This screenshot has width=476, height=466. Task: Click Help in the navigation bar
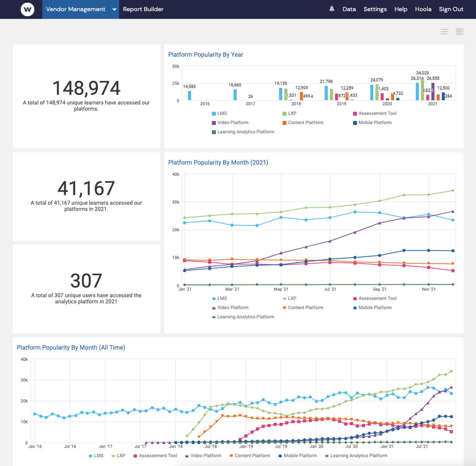point(401,9)
